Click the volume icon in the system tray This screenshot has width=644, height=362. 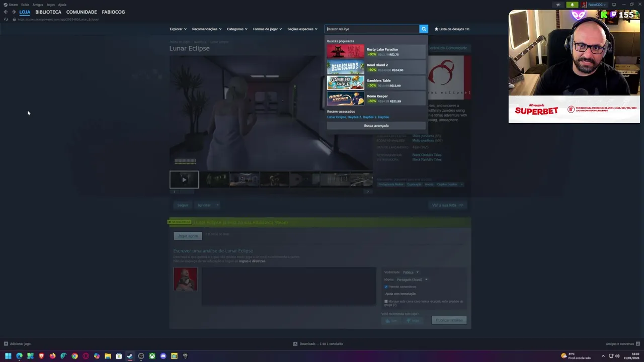click(617, 356)
